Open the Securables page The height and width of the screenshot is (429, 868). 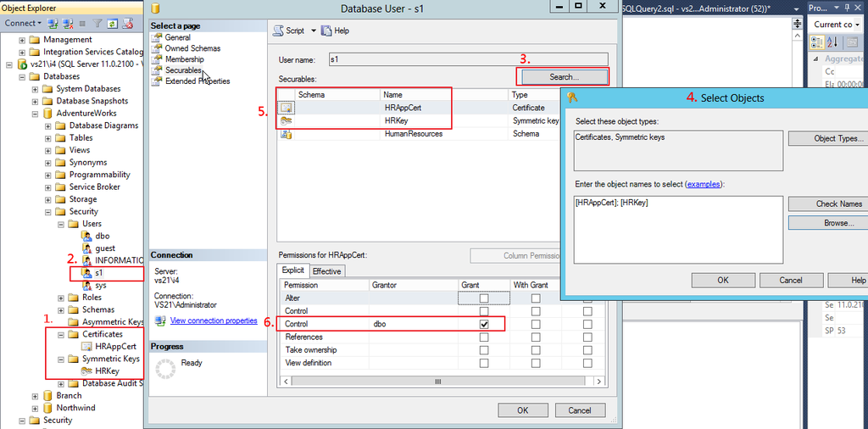click(183, 70)
